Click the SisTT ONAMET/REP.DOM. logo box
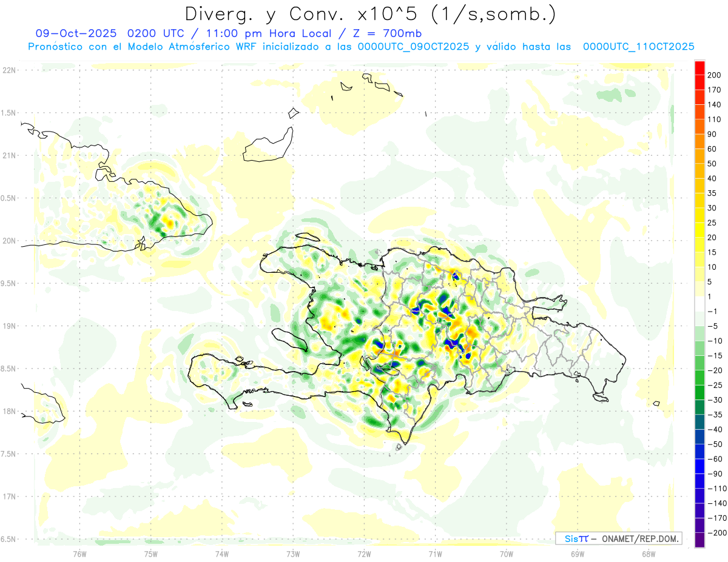This screenshot has height=562, width=728. point(618,538)
